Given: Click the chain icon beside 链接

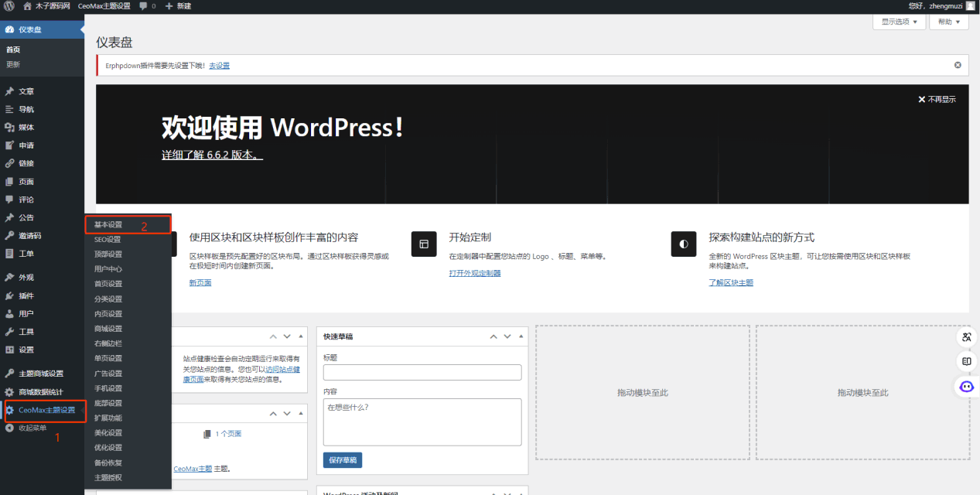Looking at the screenshot, I should click(x=9, y=163).
